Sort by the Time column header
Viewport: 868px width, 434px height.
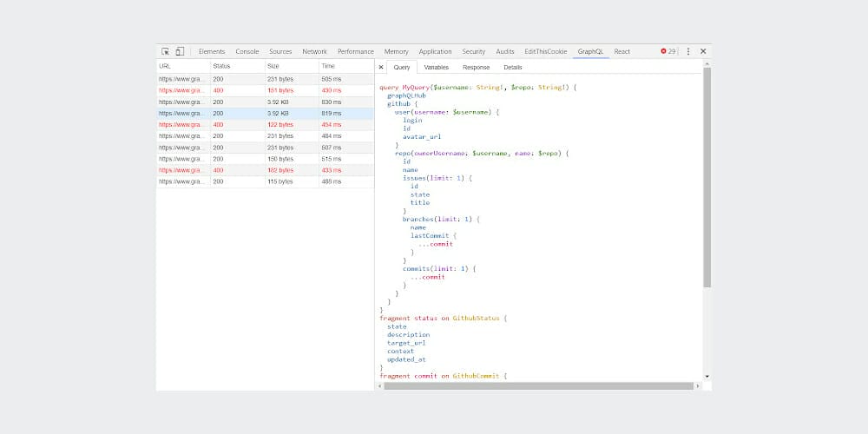tap(346, 66)
